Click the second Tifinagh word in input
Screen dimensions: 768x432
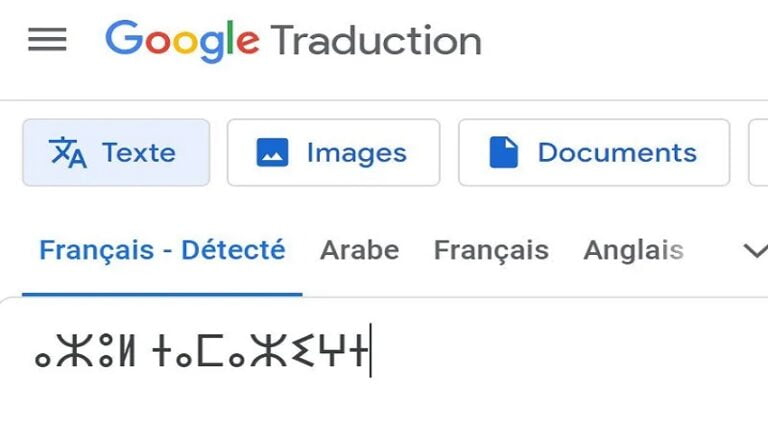(x=260, y=351)
